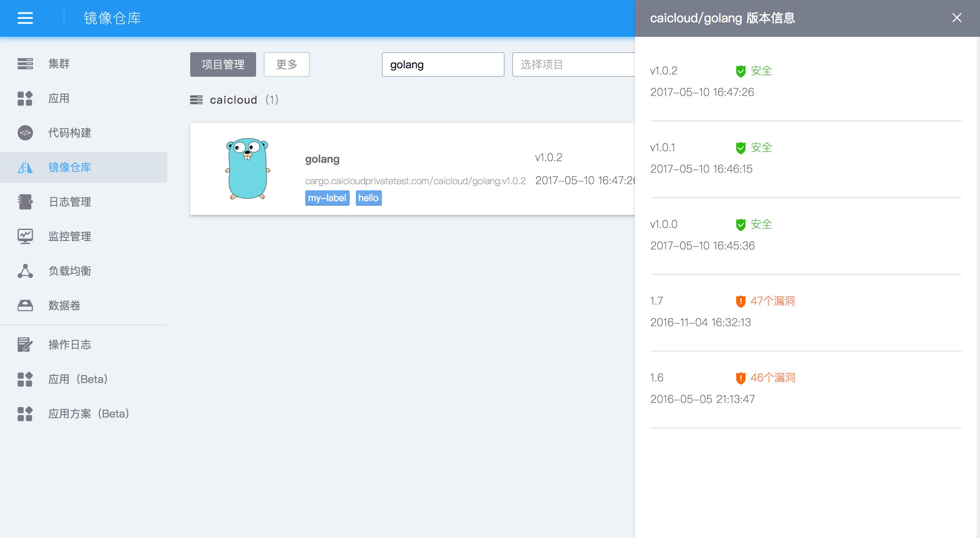The image size is (980, 538).
Task: Go to 镜像仓库 in the sidebar
Action: 69,167
